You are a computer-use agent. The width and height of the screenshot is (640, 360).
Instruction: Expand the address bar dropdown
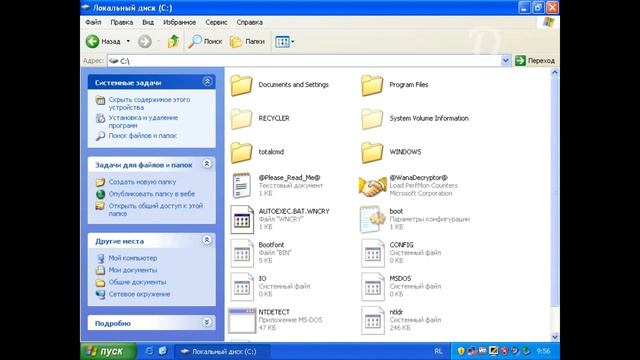(x=505, y=60)
